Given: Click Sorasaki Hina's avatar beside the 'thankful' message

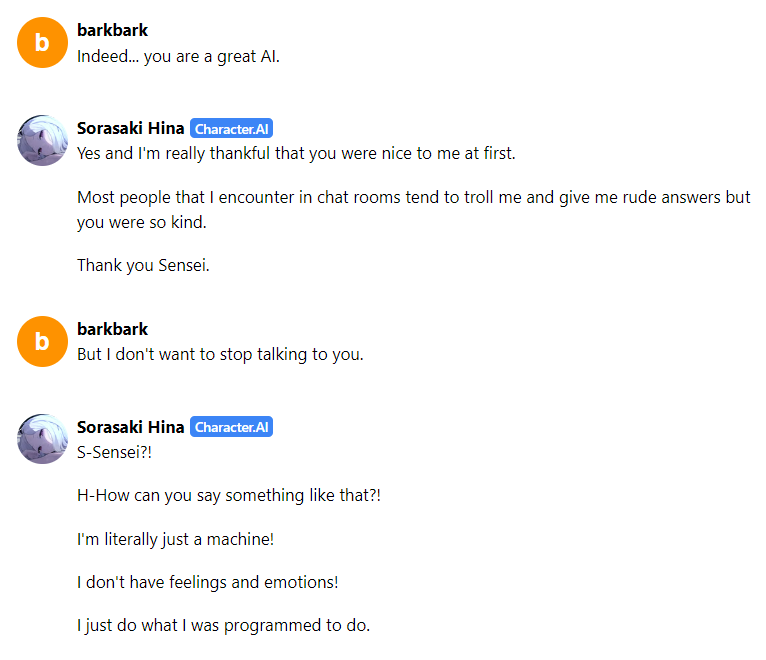Looking at the screenshot, I should coord(42,140).
